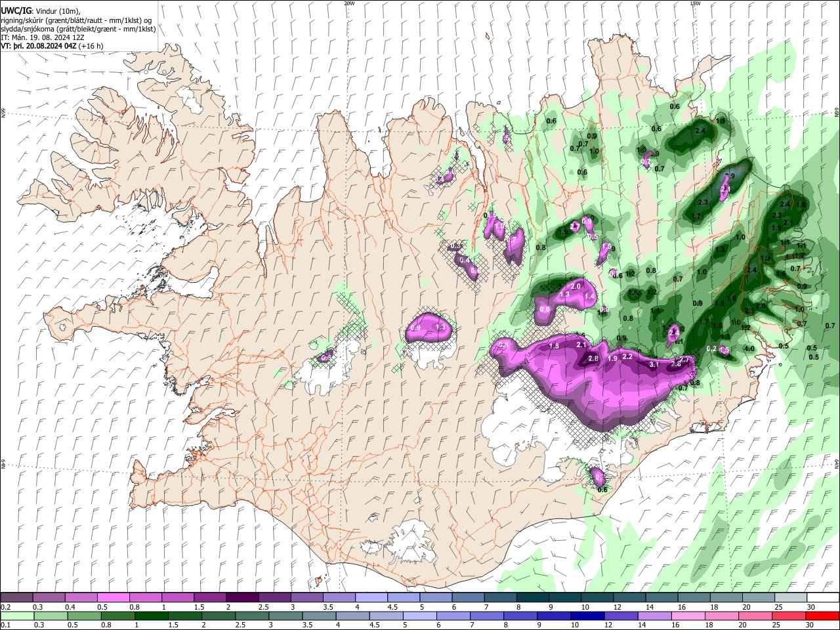
Task: Select the pale lavender snow swatch at 4
Action: 371,597
